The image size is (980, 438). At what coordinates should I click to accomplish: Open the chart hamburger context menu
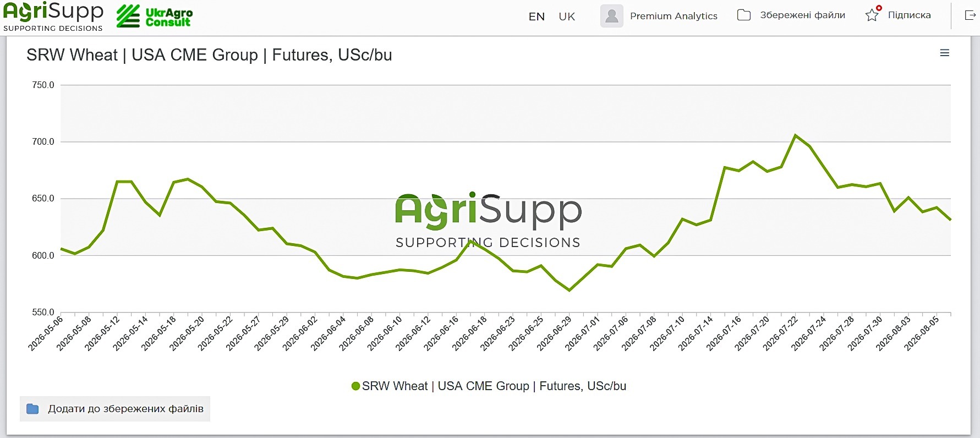point(945,53)
